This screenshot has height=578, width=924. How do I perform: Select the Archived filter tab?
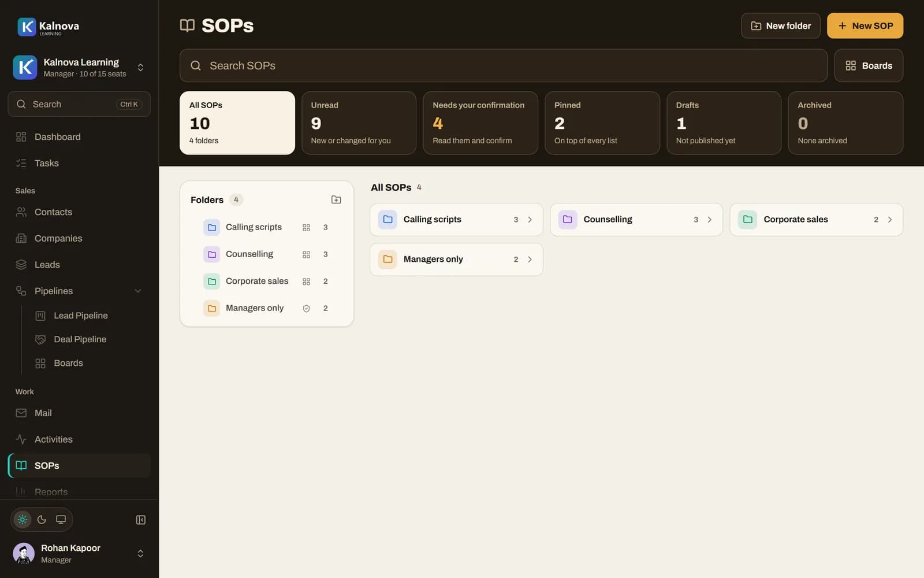tap(845, 123)
